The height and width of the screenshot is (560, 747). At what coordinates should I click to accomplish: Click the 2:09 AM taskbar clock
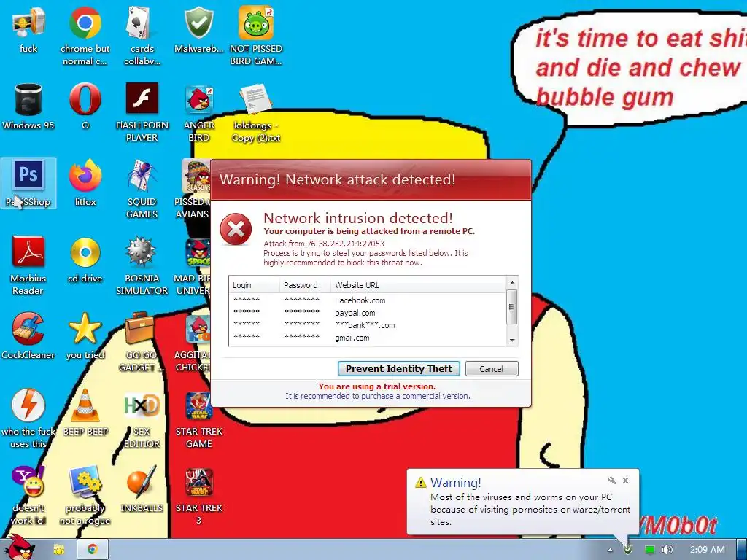(x=708, y=550)
